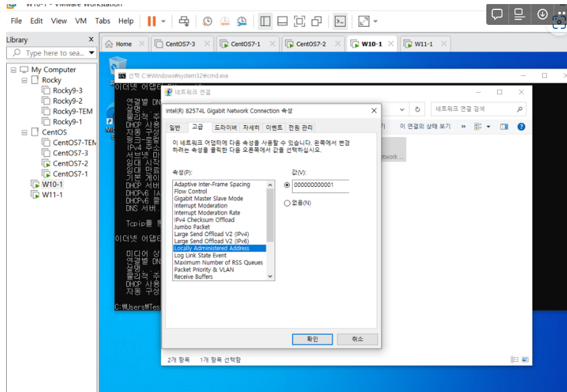Enter full screen mode icon
Viewport: 567px width, 392px height.
point(299,22)
